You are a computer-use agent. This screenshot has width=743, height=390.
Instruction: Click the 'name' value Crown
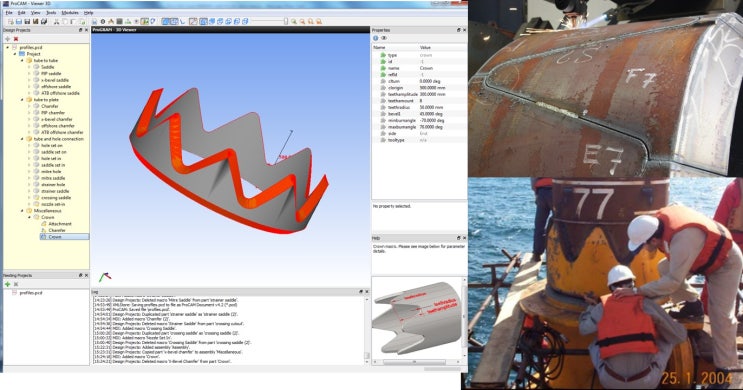tap(426, 68)
